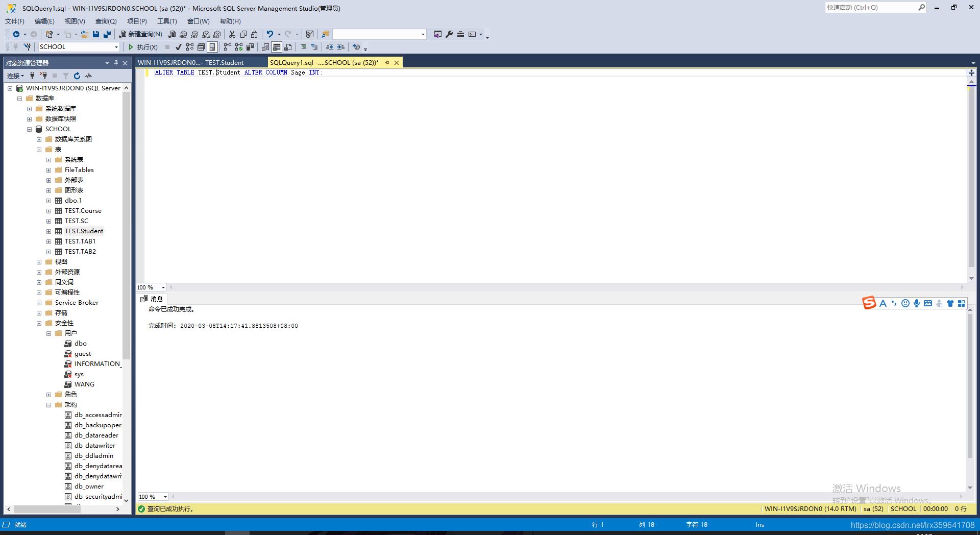The width and height of the screenshot is (980, 535).
Task: Click the DMX query icon
Action: [x=194, y=34]
